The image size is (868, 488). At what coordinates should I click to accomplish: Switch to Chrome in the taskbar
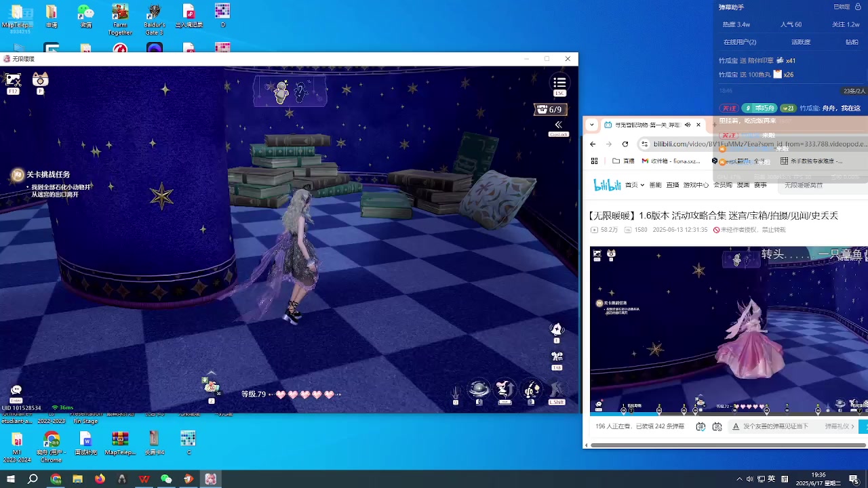[56, 479]
